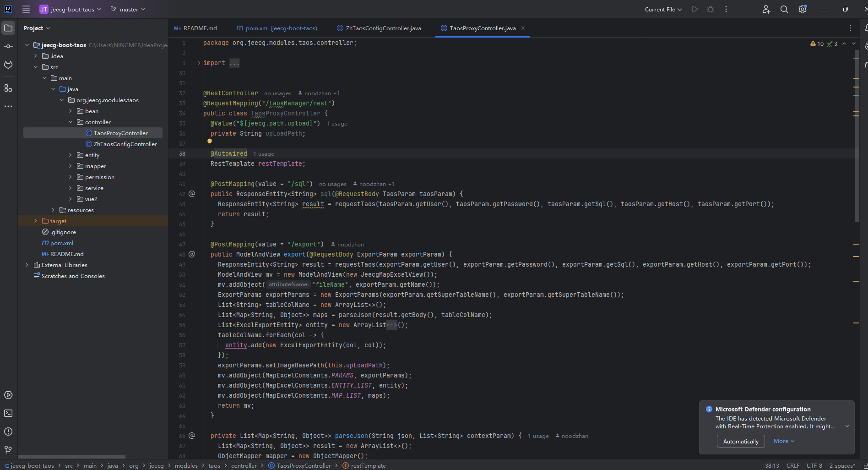Viewport: 868px width, 470px height.
Task: Click gutter web icon on line 42
Action: tap(192, 194)
